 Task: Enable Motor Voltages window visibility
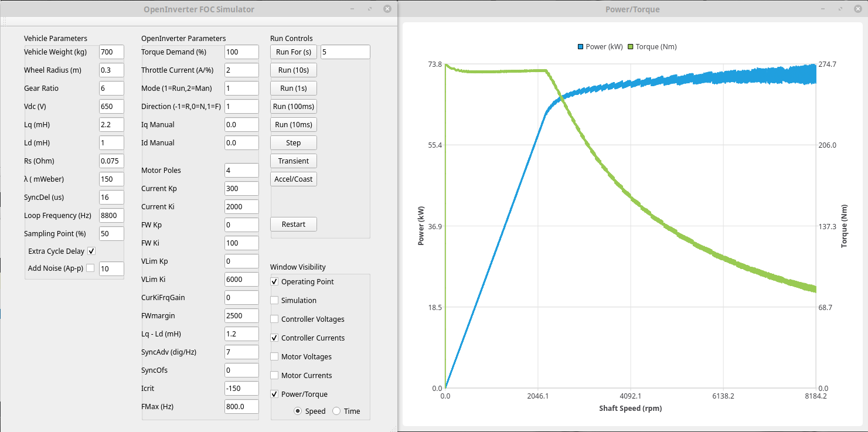click(274, 356)
